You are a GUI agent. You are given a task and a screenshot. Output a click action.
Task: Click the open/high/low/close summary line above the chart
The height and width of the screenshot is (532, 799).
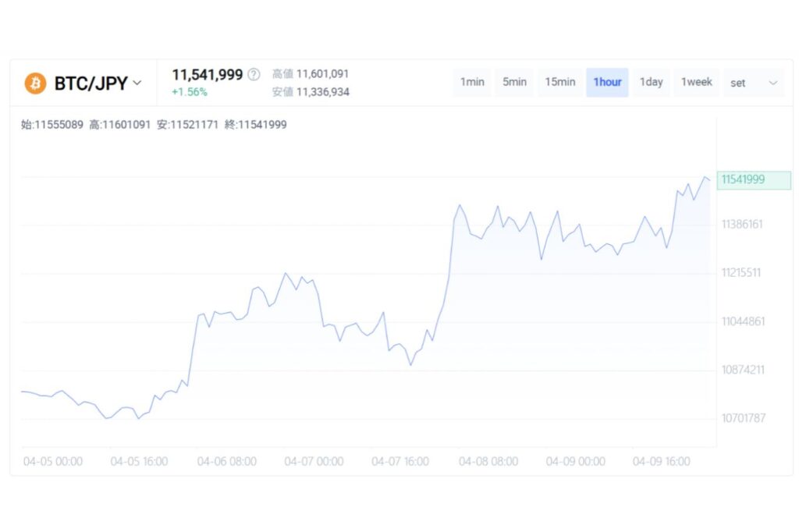[x=154, y=125]
